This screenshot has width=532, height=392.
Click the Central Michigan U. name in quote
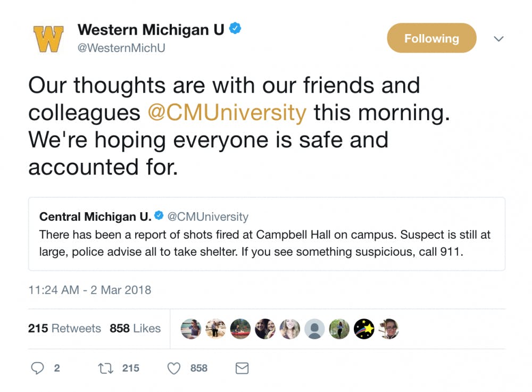point(95,216)
